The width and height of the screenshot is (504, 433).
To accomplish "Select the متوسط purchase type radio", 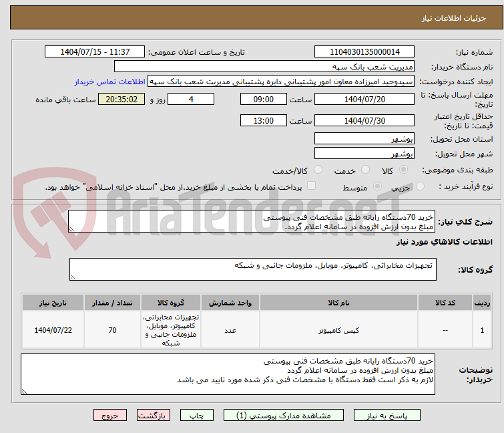I will [x=377, y=186].
